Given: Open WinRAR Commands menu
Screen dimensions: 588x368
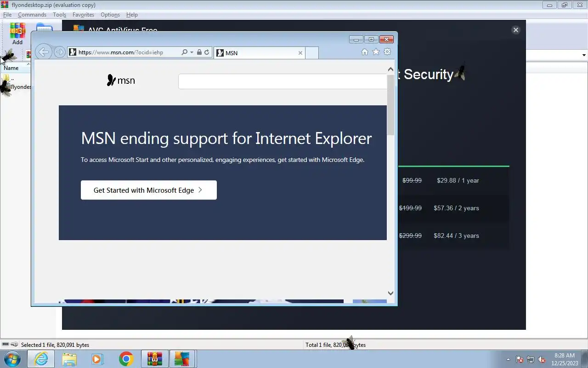Looking at the screenshot, I should (x=32, y=15).
